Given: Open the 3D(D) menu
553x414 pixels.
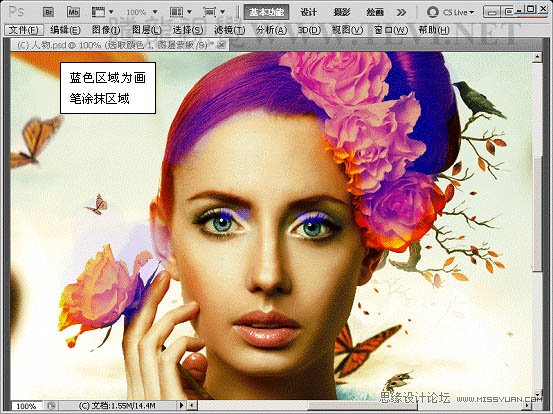Looking at the screenshot, I should click(x=309, y=30).
